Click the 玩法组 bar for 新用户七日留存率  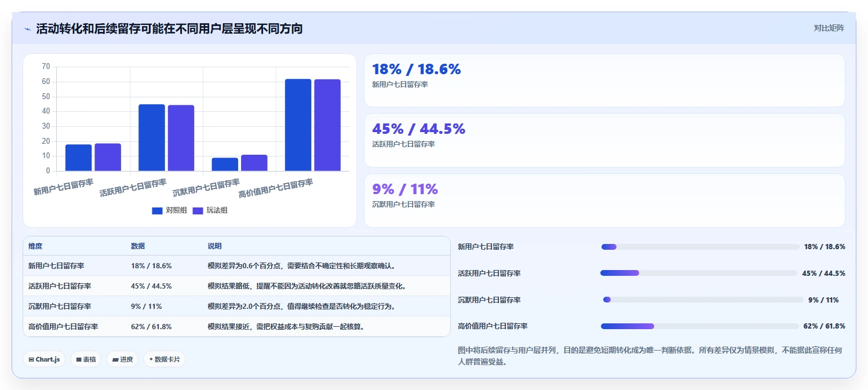(x=108, y=157)
